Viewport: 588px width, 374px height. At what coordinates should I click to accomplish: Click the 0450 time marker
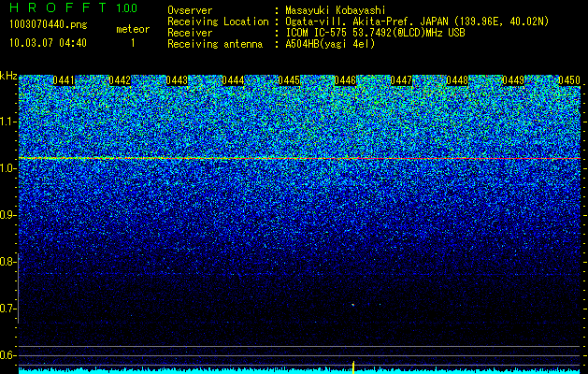click(569, 80)
